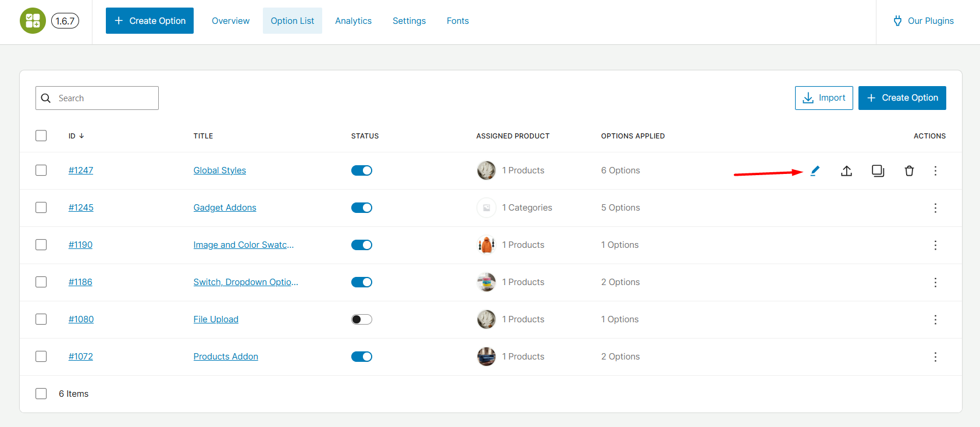Open the three-dot menu for Gadget Addons

tap(935, 208)
